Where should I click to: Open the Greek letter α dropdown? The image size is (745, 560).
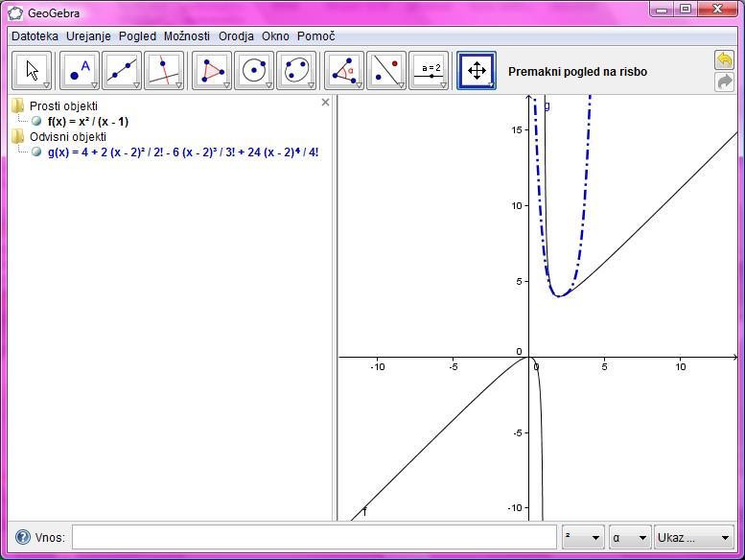coord(630,537)
